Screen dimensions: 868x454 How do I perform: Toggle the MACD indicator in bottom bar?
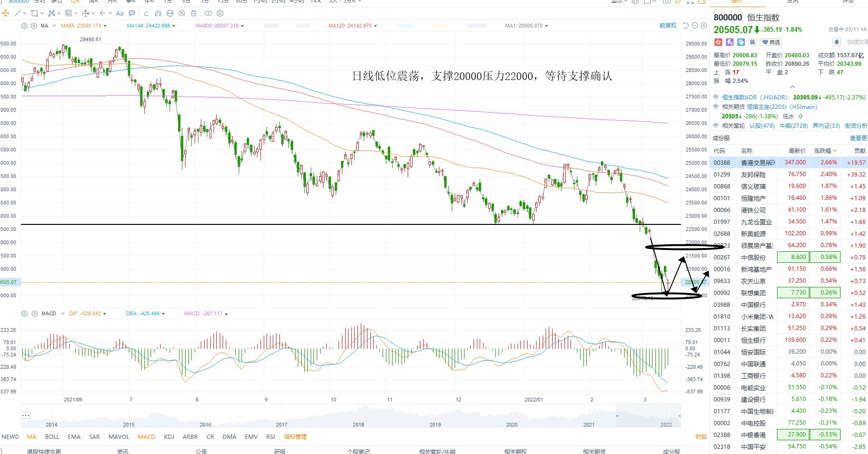click(146, 436)
